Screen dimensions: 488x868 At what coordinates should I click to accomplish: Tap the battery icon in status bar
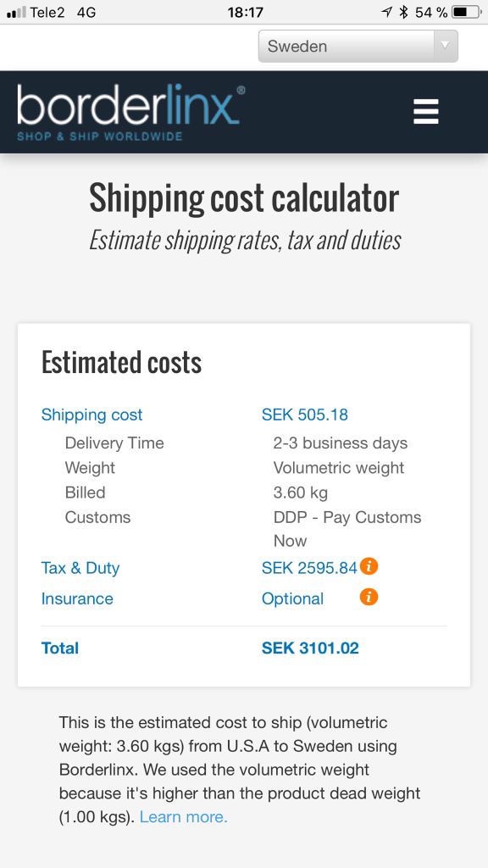467,12
